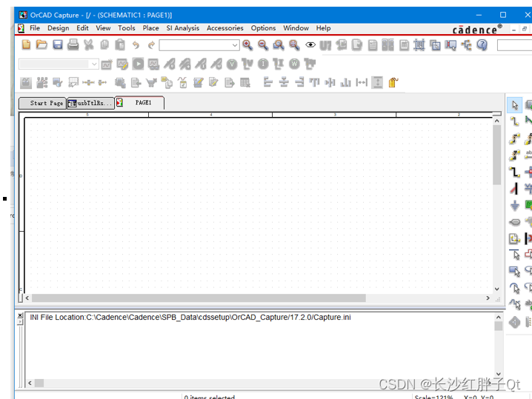
Task: Click the Open folder icon
Action: [41, 44]
